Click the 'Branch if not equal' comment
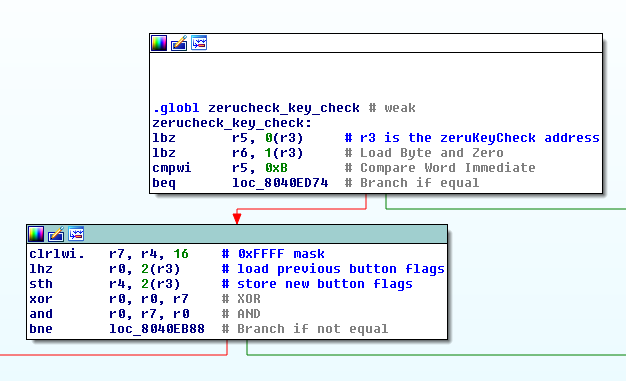This screenshot has width=626, height=381. tap(305, 329)
